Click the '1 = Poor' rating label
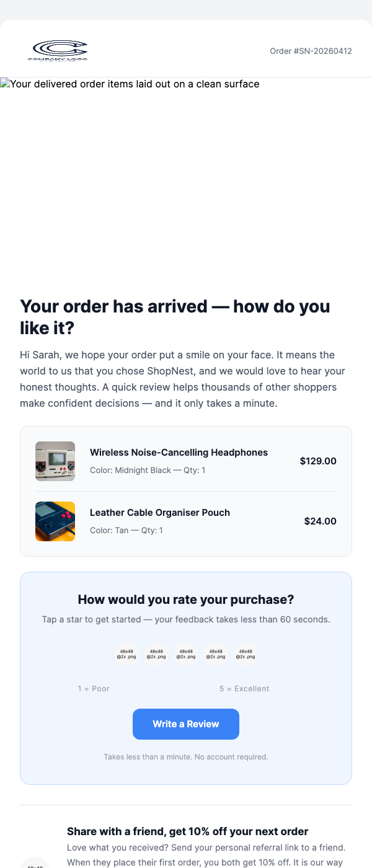This screenshot has width=372, height=868. (93, 688)
